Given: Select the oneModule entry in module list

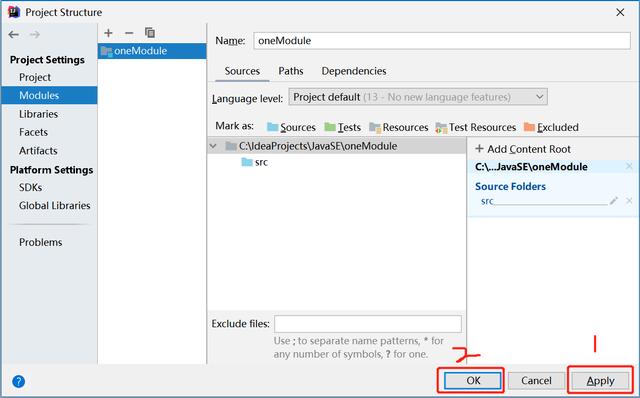Looking at the screenshot, I should [152, 51].
